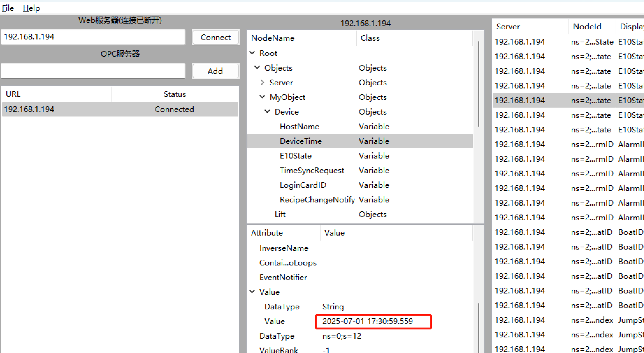This screenshot has width=644, height=353.
Task: Open the File menu
Action: tap(8, 8)
